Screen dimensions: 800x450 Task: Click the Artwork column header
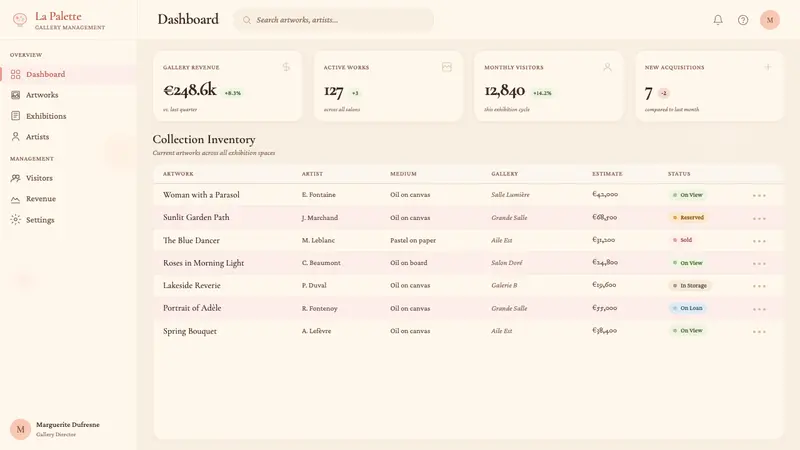click(x=178, y=174)
